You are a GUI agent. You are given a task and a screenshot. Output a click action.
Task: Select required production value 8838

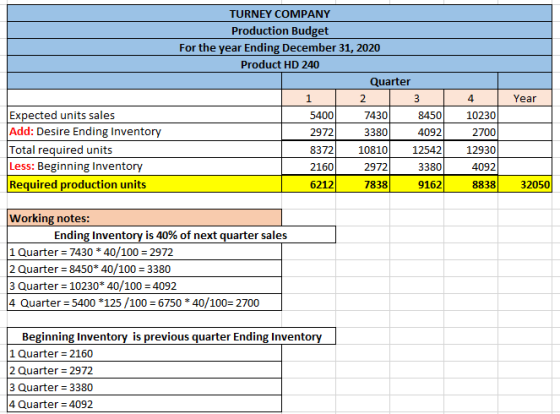click(x=471, y=184)
